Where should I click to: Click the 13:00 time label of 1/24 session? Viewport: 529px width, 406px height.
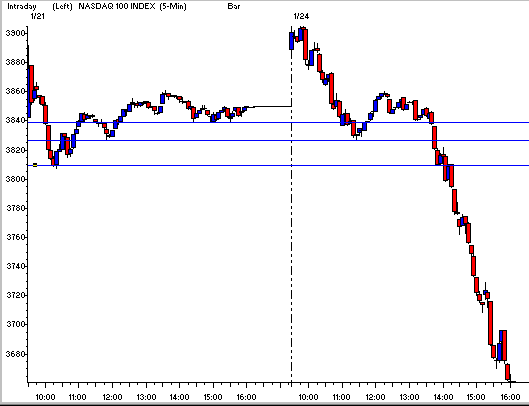pyautogui.click(x=409, y=397)
